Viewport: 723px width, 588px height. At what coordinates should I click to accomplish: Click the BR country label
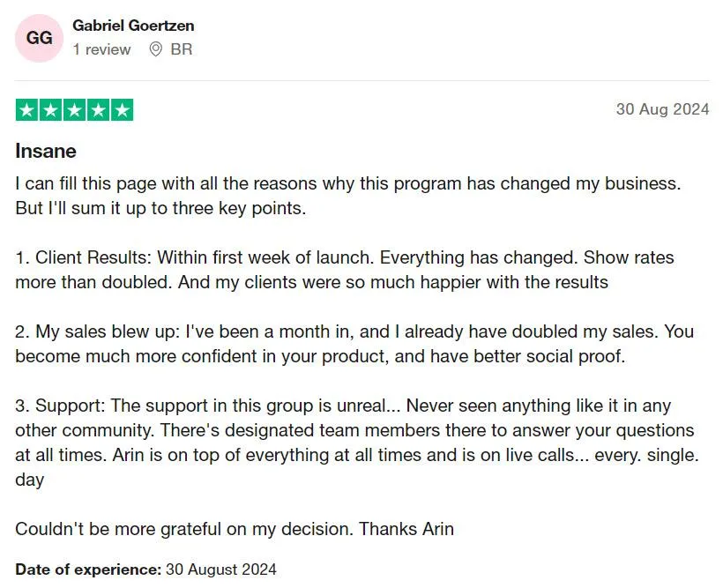tap(182, 49)
